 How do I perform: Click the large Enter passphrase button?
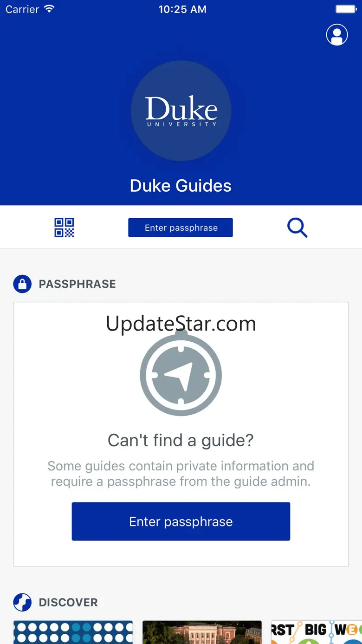[181, 521]
